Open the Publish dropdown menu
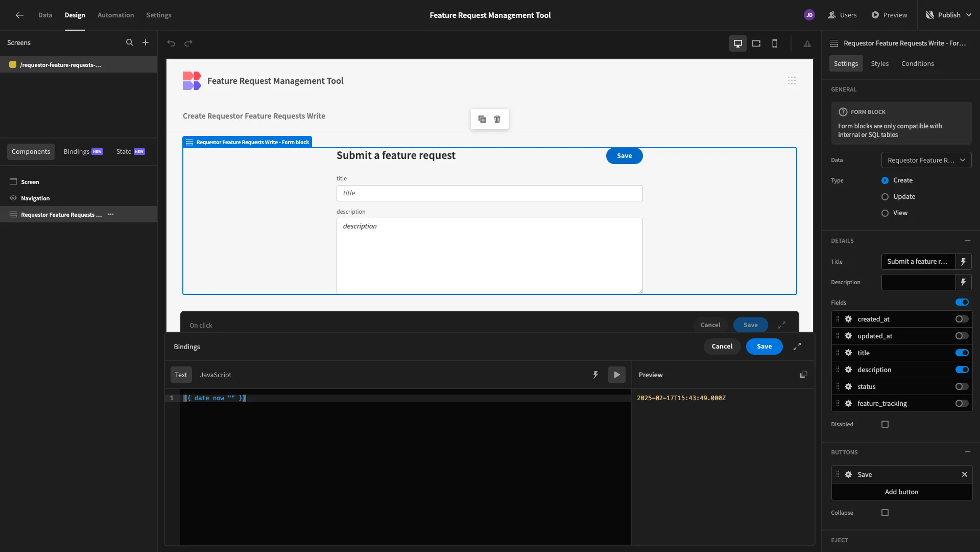This screenshot has width=980, height=552. 948,15
